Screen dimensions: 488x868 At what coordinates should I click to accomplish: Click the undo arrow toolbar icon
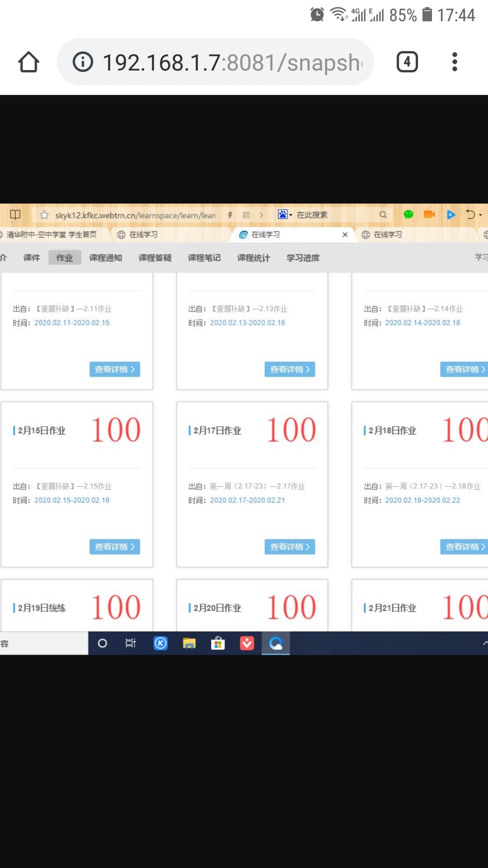(x=470, y=214)
